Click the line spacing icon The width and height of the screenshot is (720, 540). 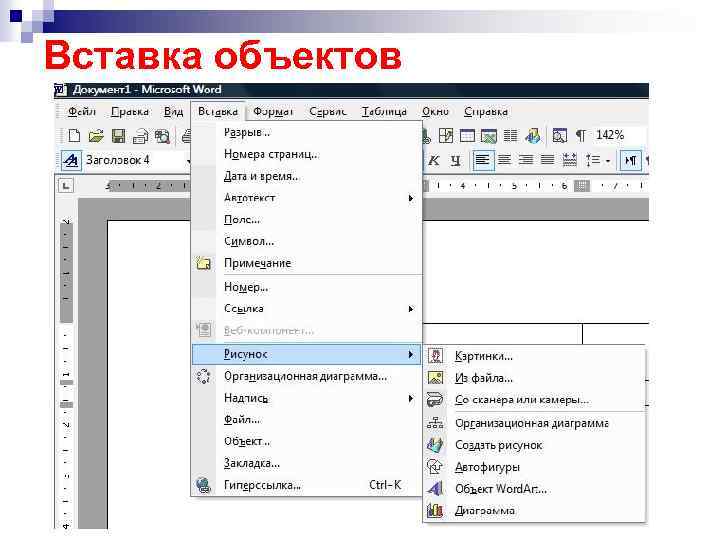point(592,160)
